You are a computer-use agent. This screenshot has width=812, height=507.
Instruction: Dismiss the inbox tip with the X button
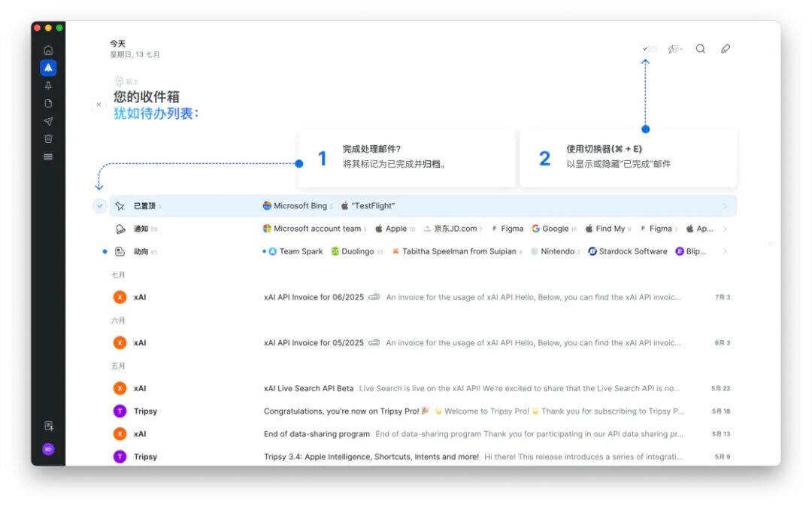[x=99, y=105]
